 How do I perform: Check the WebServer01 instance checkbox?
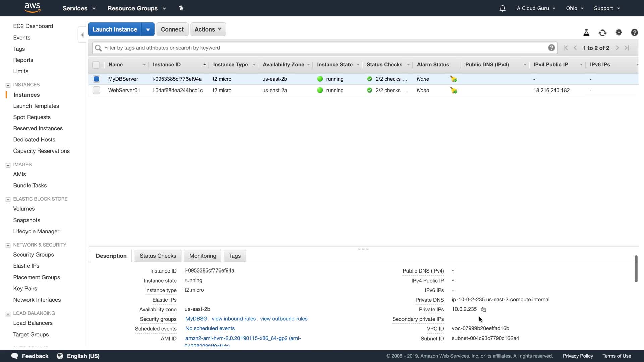[96, 90]
